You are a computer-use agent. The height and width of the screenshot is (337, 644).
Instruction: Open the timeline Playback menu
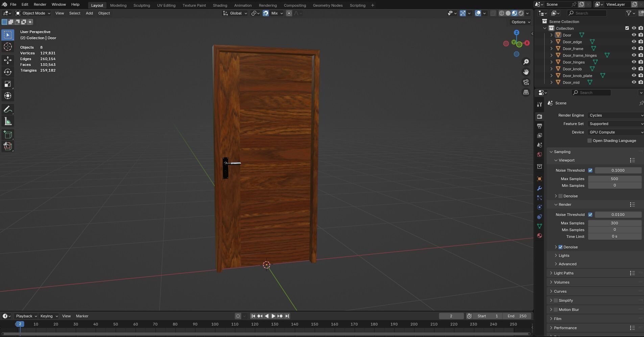(x=26, y=316)
